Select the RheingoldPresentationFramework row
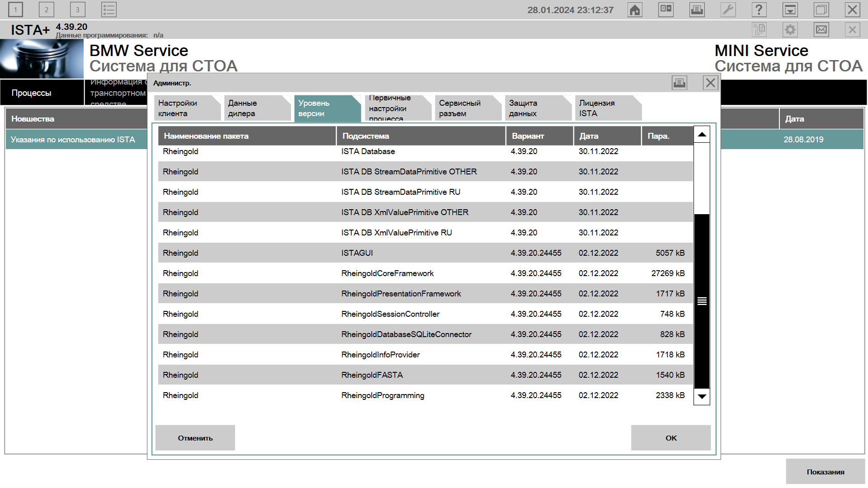Viewport: 868px width, 488px height. tap(425, 294)
